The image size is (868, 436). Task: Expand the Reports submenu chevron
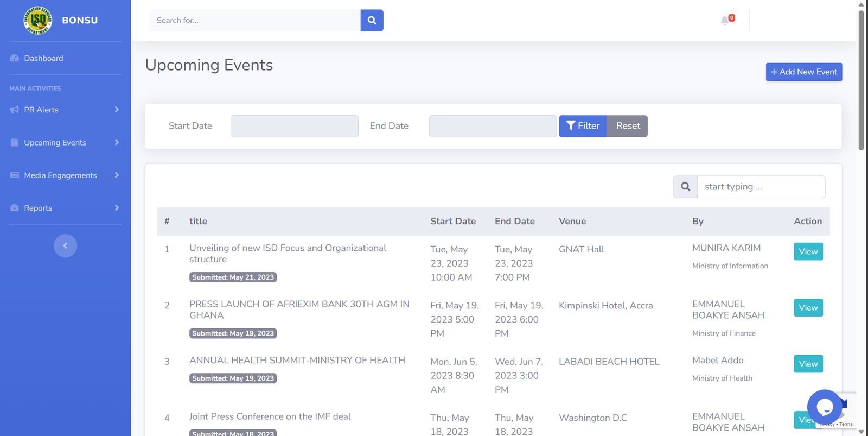pos(117,208)
